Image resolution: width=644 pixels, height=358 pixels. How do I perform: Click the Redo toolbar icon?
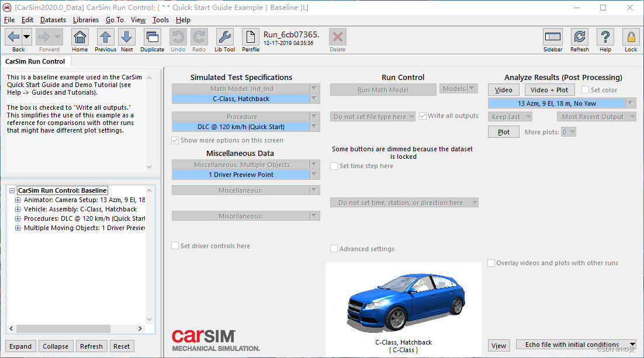(x=199, y=37)
